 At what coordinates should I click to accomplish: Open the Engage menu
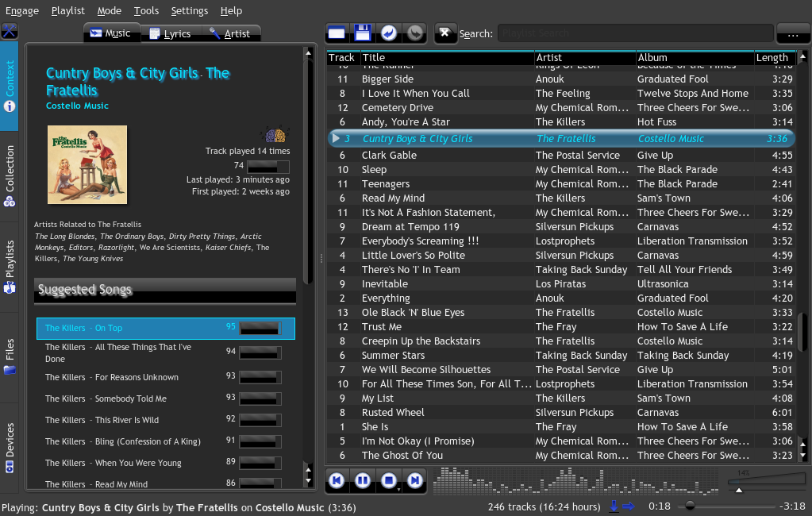tap(21, 11)
